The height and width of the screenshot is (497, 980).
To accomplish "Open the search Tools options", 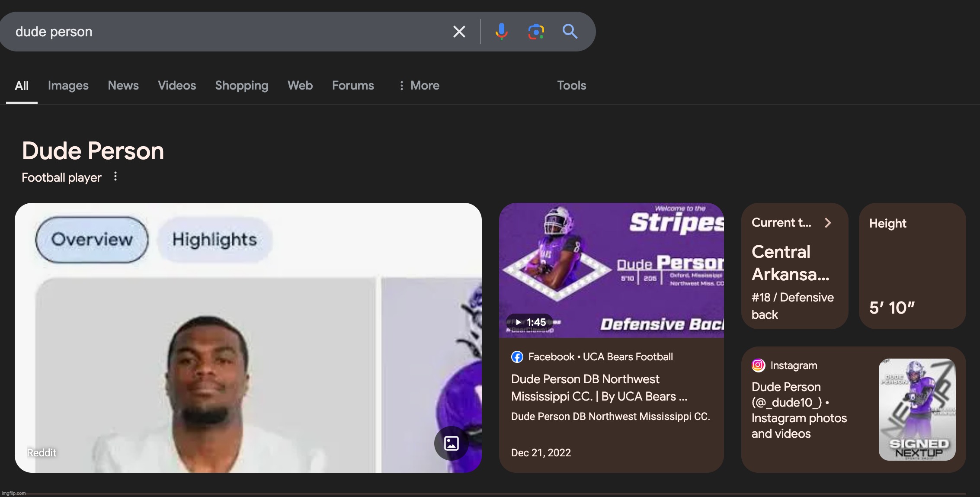I will point(571,86).
